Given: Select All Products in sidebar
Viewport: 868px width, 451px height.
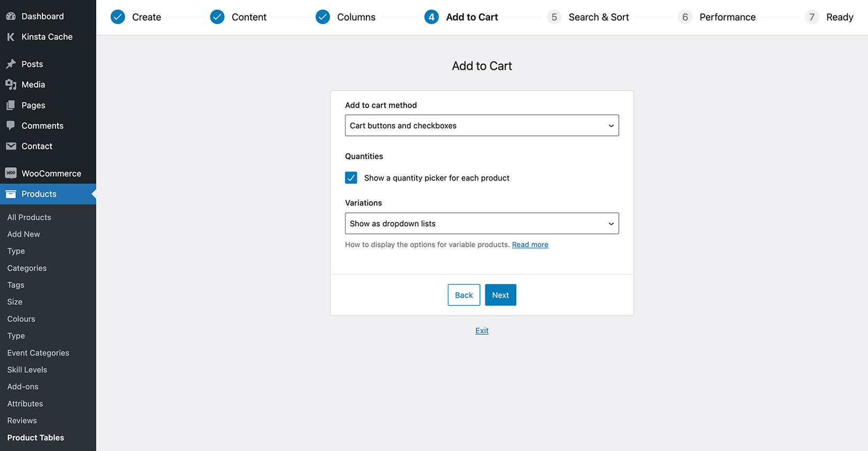Looking at the screenshot, I should 29,218.
